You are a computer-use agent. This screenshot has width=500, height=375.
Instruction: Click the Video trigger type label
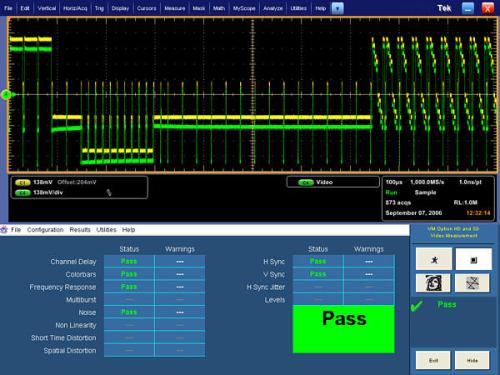(324, 182)
